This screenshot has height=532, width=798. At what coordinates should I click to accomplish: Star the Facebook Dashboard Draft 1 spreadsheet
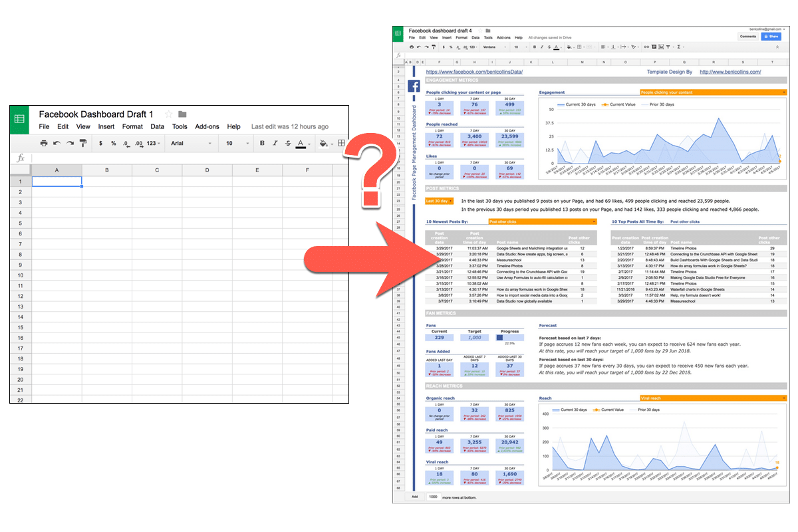point(170,114)
